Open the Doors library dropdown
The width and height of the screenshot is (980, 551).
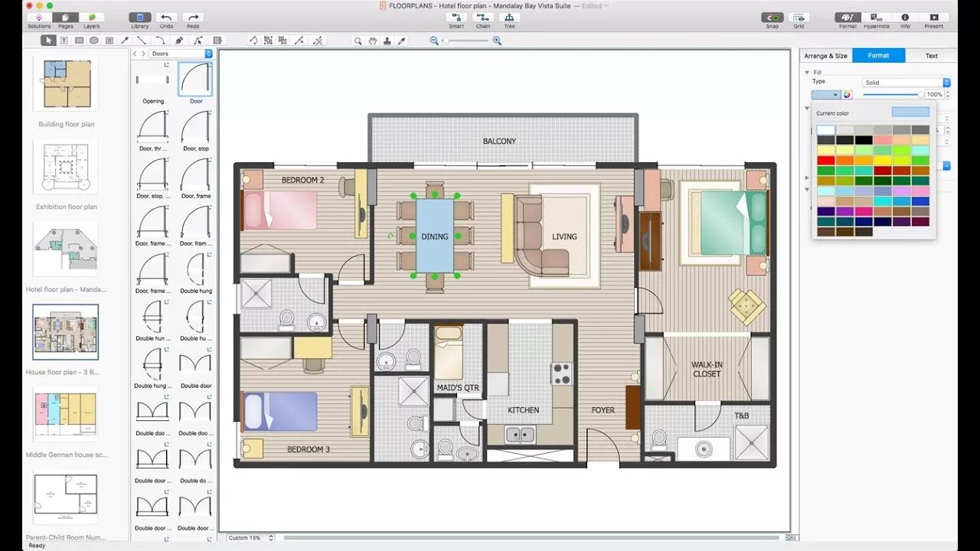(181, 54)
